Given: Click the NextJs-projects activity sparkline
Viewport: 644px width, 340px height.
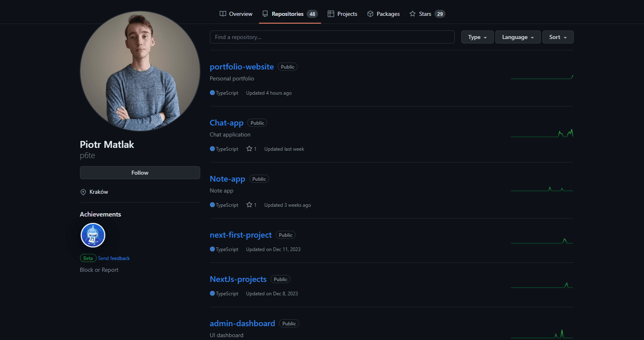Looking at the screenshot, I should pyautogui.click(x=542, y=285).
